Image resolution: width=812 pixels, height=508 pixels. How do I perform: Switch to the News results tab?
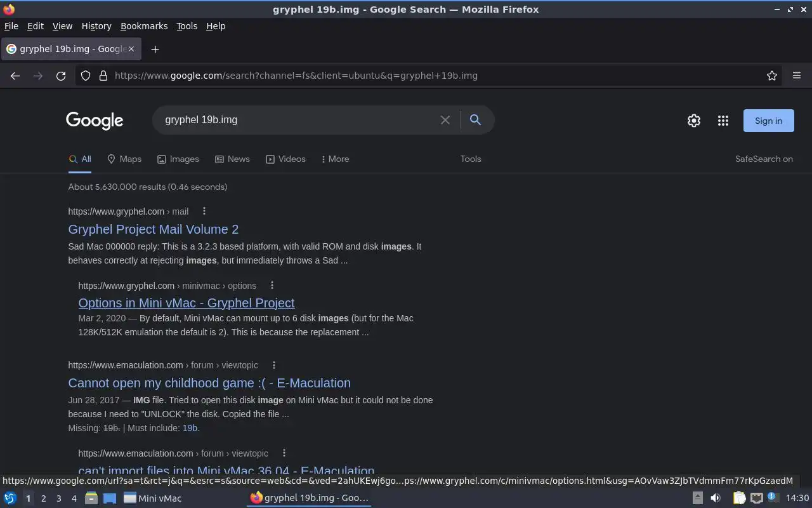coord(232,159)
